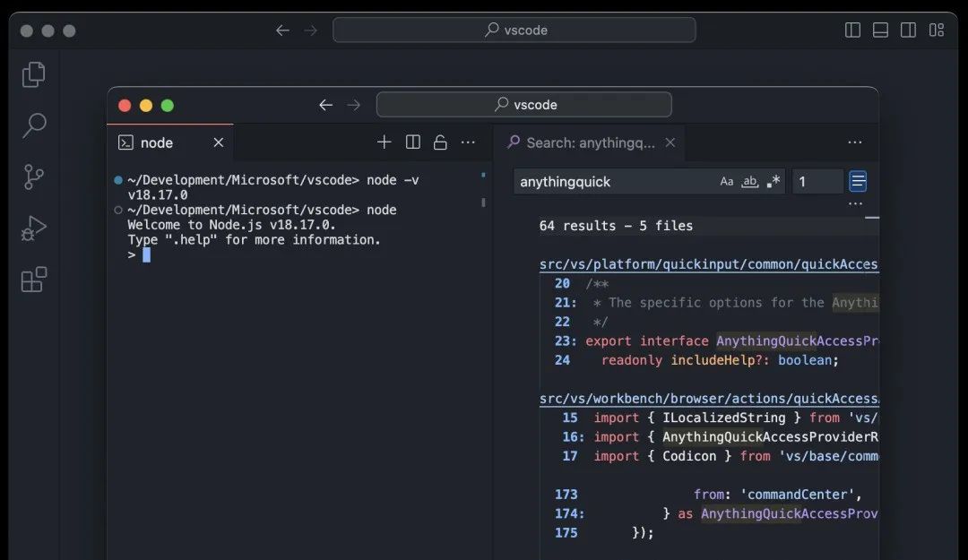Image resolution: width=968 pixels, height=560 pixels.
Task: Click the blue results toggle beside the count field
Action: pyautogui.click(x=858, y=181)
